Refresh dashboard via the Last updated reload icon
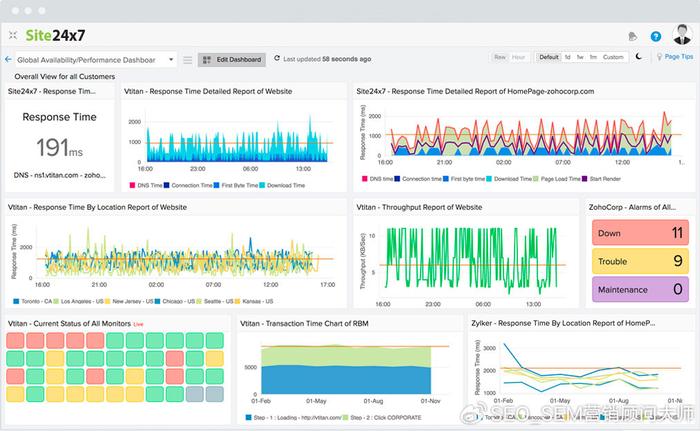700x431 pixels. 277,59
